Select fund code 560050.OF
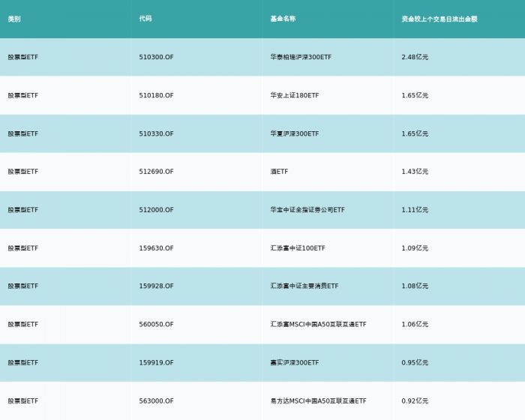525x420 pixels. tap(156, 325)
